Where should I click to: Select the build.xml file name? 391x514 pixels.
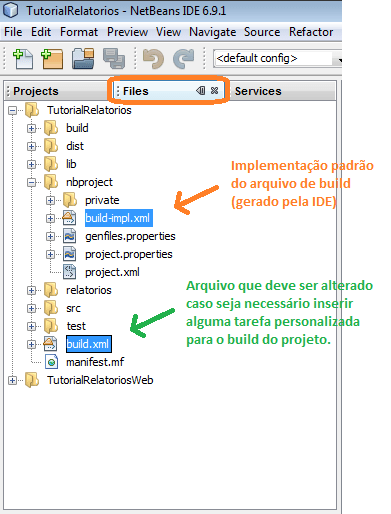coord(88,344)
